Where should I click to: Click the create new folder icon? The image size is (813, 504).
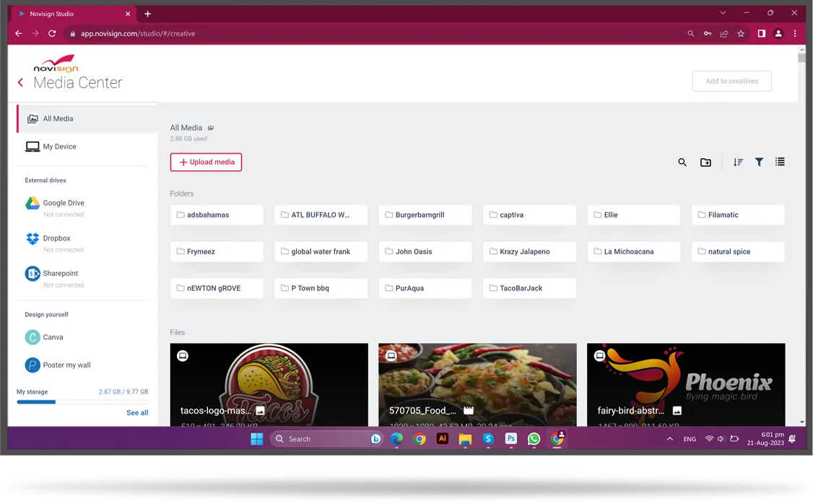tap(705, 162)
